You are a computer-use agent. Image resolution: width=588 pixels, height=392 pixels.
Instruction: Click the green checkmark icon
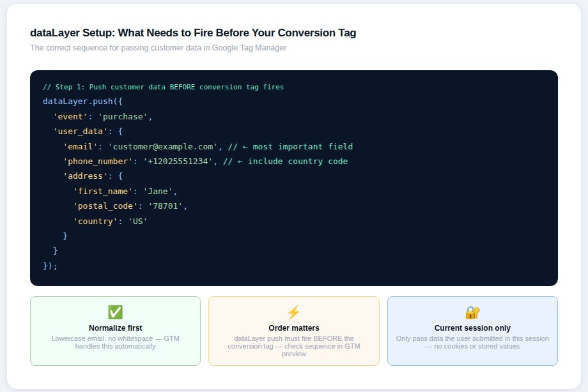coord(115,312)
